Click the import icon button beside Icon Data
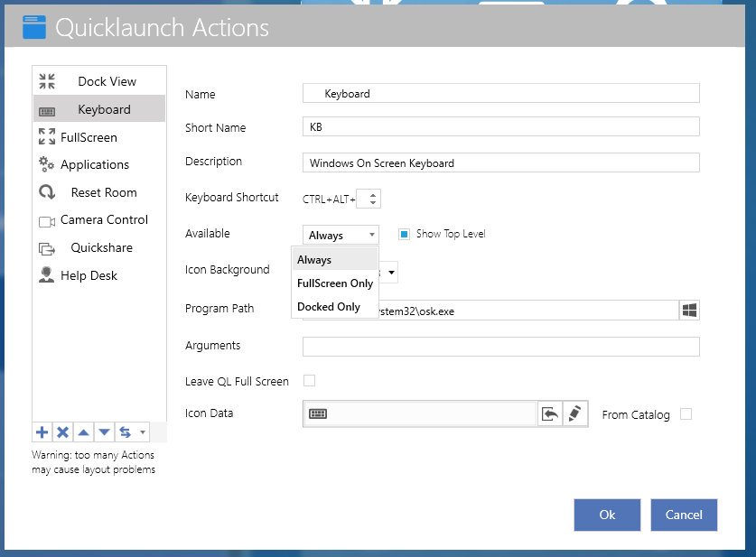The height and width of the screenshot is (557, 756). 550,413
